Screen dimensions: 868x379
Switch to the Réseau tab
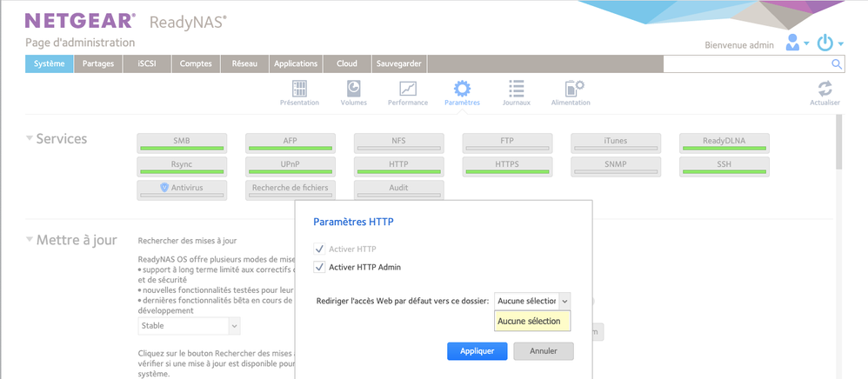click(x=244, y=63)
